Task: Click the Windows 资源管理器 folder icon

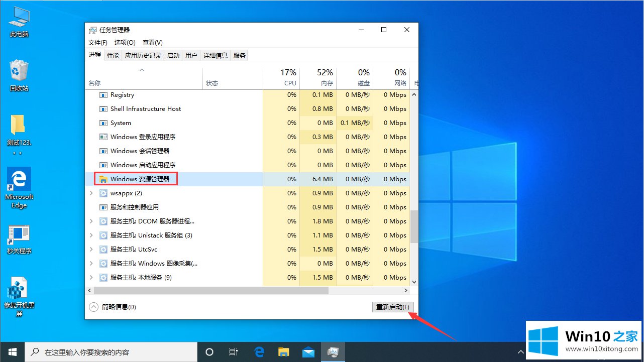Action: (103, 179)
